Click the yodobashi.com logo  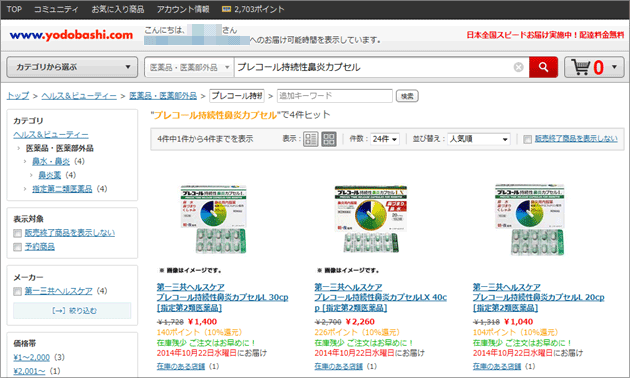[x=71, y=35]
